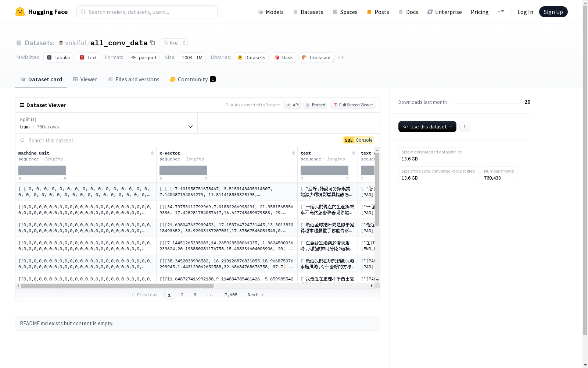Like the all_conv_data dataset
The width and height of the screenshot is (588, 368).
[171, 43]
